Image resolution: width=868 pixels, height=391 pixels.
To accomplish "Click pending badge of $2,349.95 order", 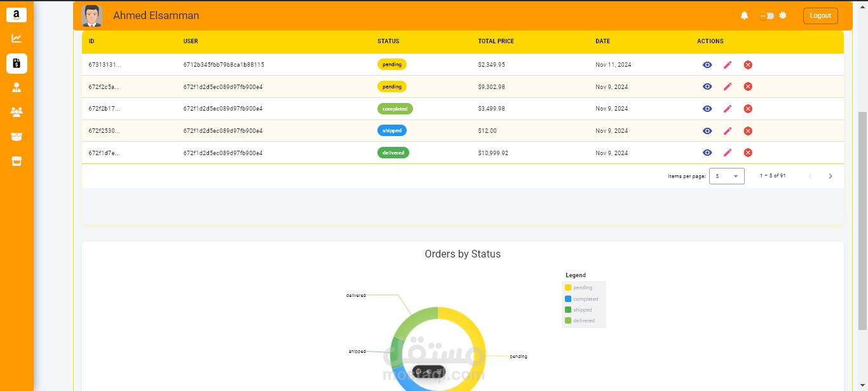I will click(392, 64).
